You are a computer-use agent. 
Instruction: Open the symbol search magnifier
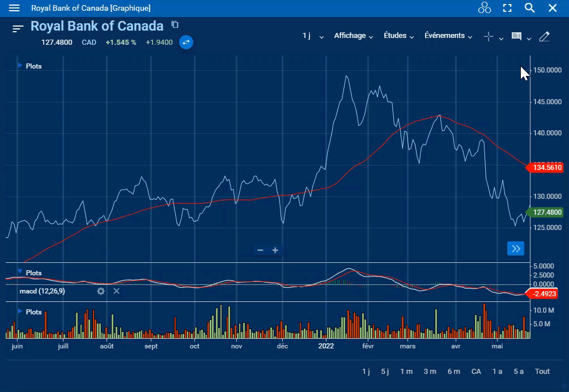(529, 8)
